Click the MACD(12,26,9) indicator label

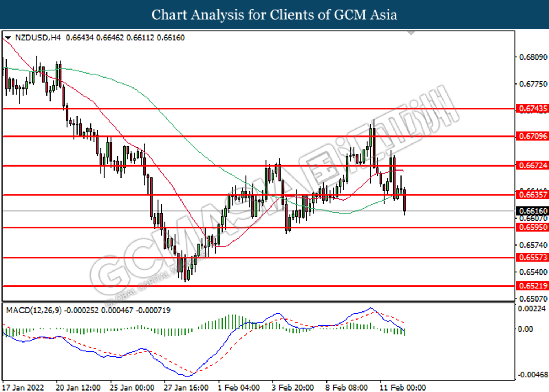[x=34, y=310]
